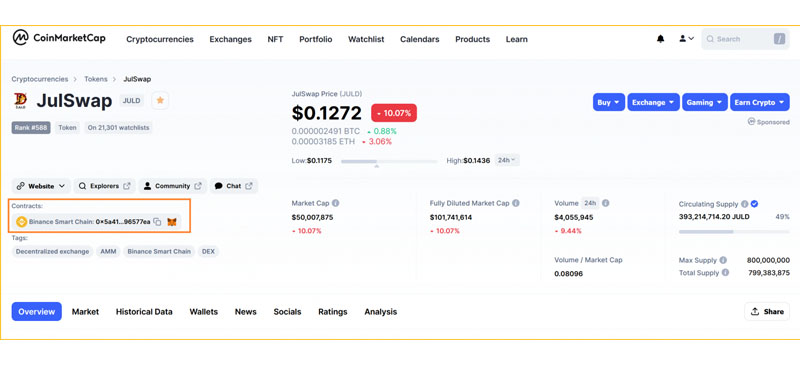Image resolution: width=800 pixels, height=378 pixels.
Task: Open the Exchange dropdown
Action: (x=654, y=103)
